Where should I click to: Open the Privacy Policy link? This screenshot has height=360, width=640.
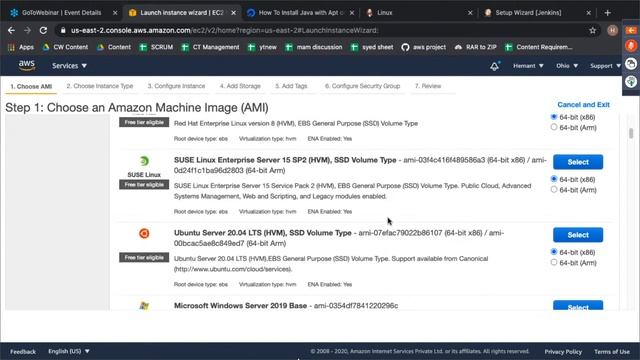pyautogui.click(x=563, y=351)
